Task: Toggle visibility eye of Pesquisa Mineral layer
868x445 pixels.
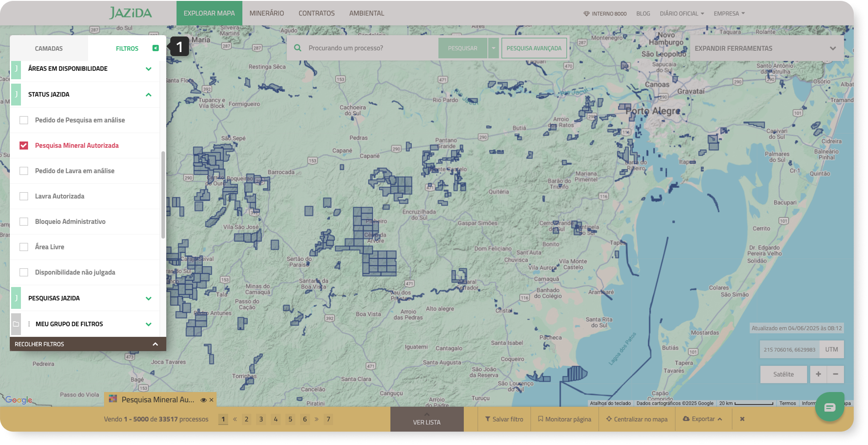Action: 203,400
